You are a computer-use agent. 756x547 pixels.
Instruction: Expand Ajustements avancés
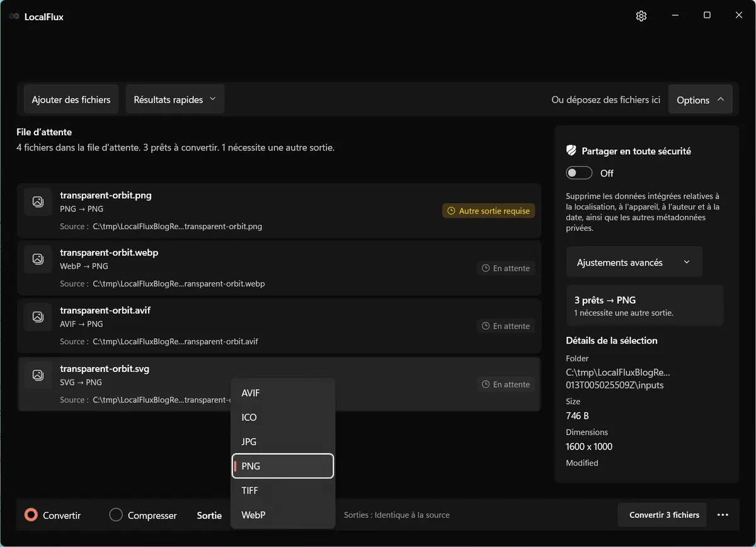pyautogui.click(x=634, y=262)
